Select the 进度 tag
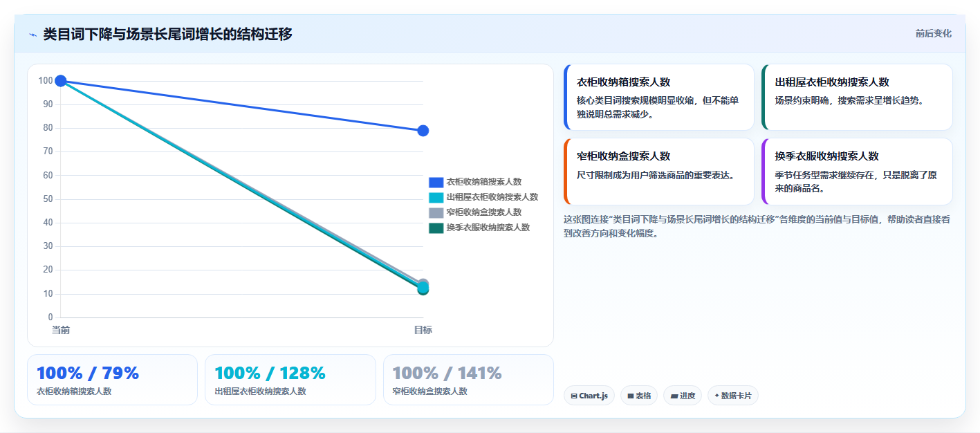Viewport: 980px width, 433px height. point(683,396)
